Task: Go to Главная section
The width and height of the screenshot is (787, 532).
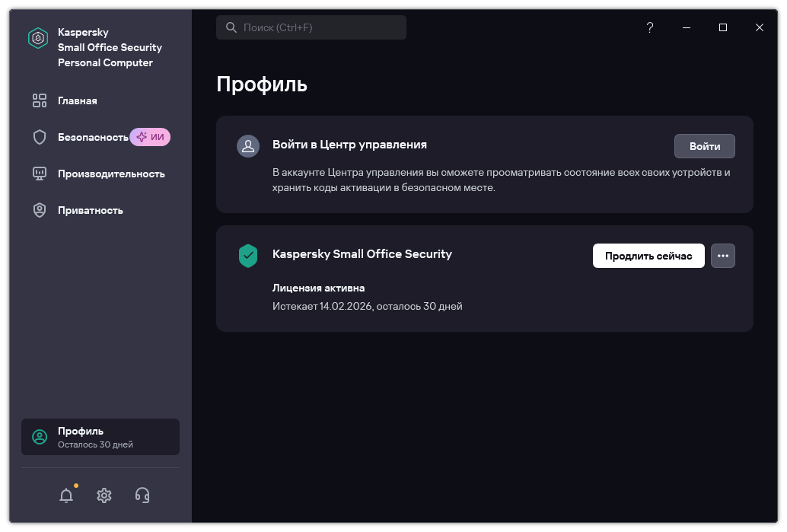Action: coord(100,100)
